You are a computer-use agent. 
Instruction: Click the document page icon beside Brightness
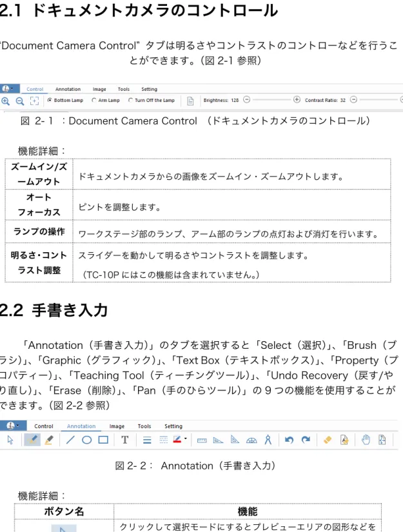point(190,101)
